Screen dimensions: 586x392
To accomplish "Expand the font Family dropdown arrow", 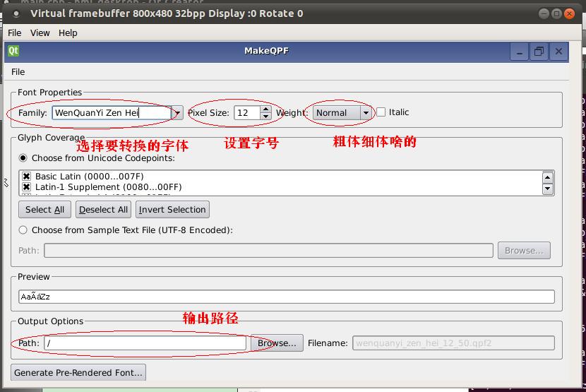I will coord(177,112).
